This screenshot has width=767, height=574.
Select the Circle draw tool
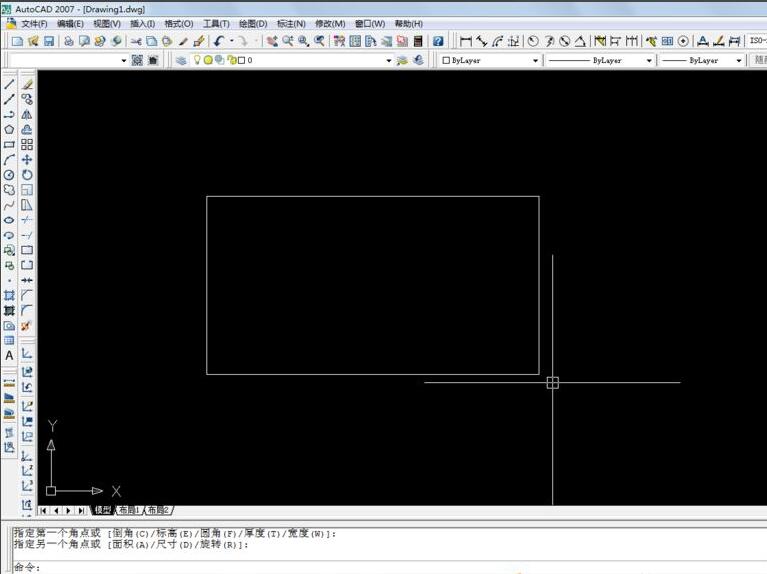tap(9, 175)
